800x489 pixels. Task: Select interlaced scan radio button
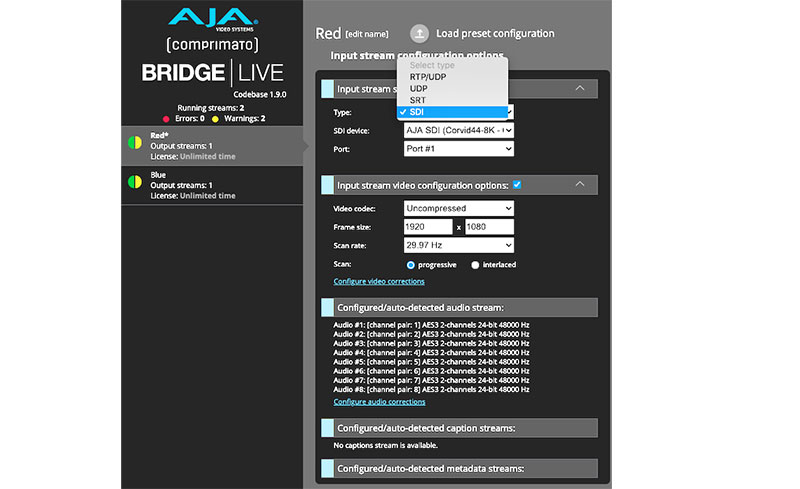[x=475, y=265]
